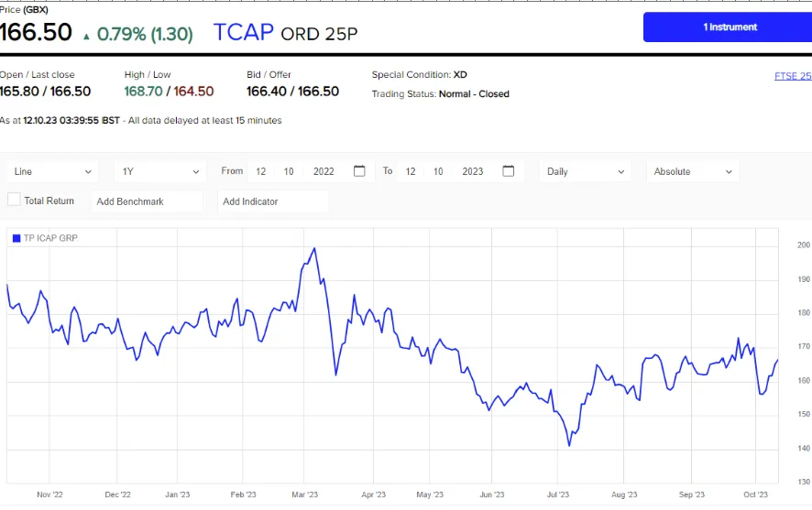The width and height of the screenshot is (812, 510).
Task: Click the 166.50 current price
Action: (36, 32)
